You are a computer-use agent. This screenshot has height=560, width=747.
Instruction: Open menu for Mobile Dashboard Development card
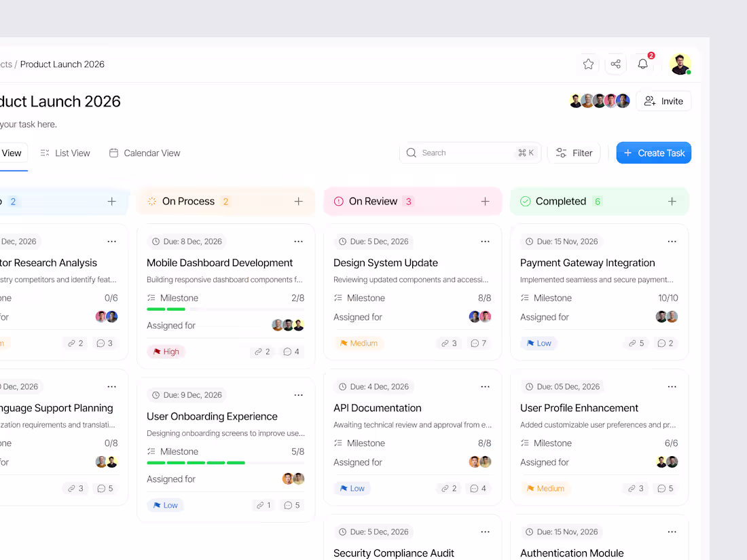[299, 242]
